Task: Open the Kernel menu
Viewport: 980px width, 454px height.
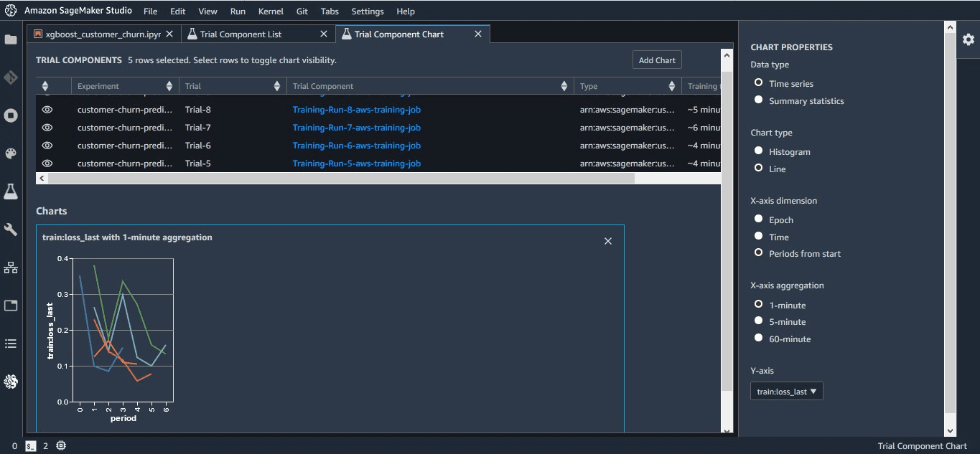Action: coord(271,11)
